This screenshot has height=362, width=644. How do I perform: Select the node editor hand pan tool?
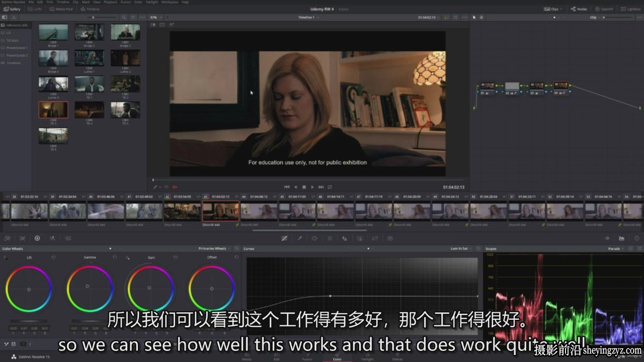481,17
